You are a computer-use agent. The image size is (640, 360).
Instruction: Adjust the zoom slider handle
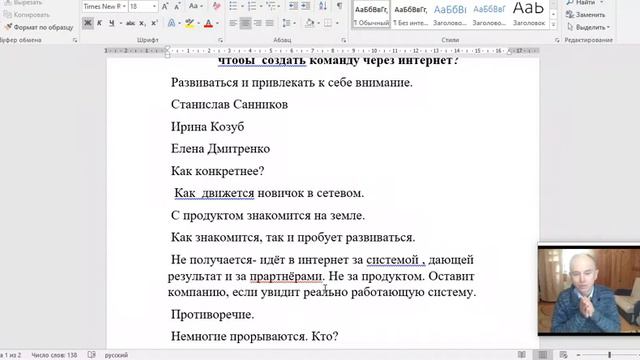tap(609, 355)
